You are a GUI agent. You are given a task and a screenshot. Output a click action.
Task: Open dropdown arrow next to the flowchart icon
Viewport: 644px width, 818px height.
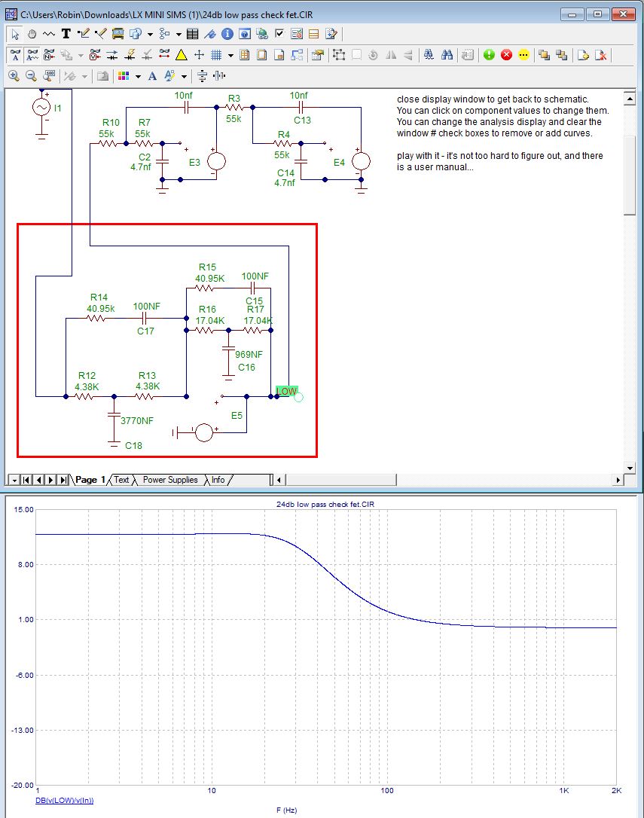[x=179, y=35]
